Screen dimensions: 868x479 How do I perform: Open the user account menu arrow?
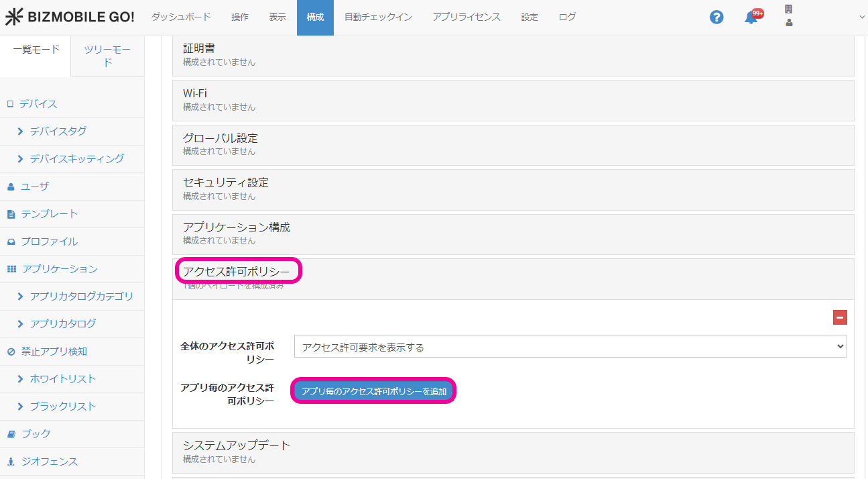(862, 17)
